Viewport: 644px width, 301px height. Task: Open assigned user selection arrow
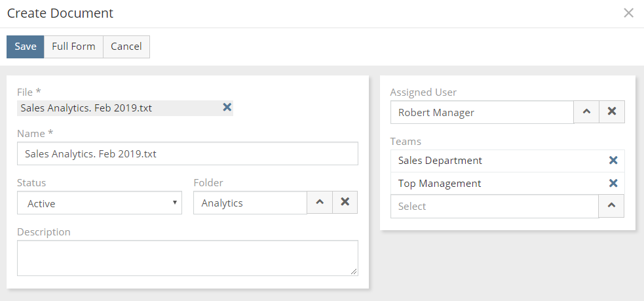click(586, 112)
